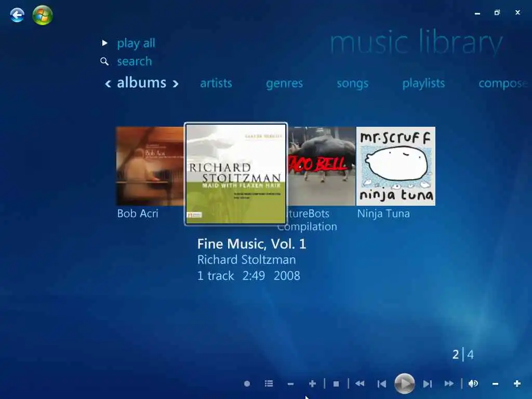Open the Taco Bell FutureBots album cover
Viewport: 532px width, 399px height.
pyautogui.click(x=322, y=166)
